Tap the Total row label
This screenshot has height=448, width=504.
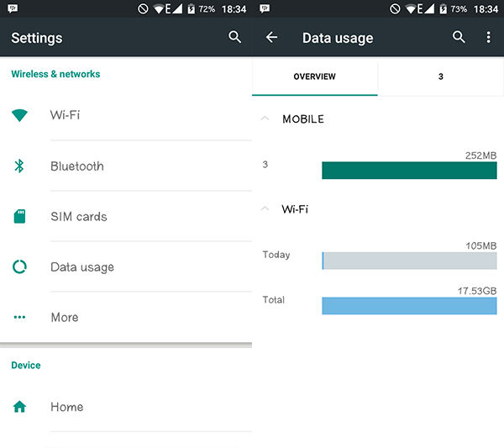point(274,300)
